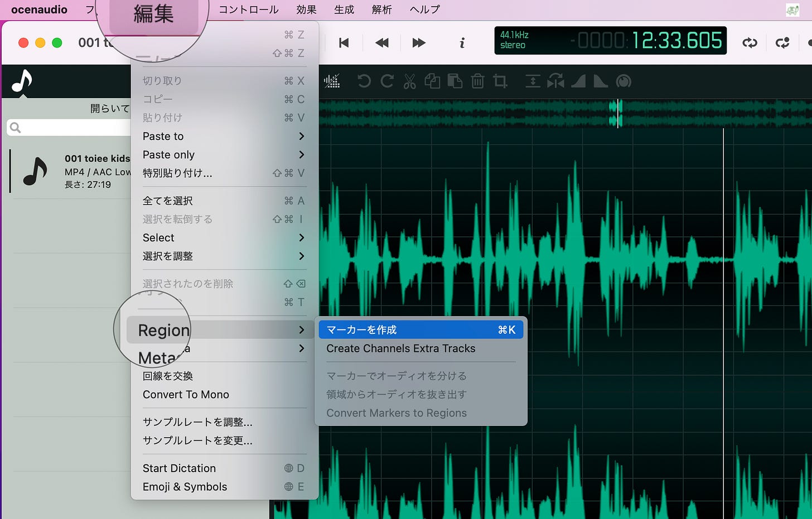Click the menu bar status icon at the right end
Image resolution: width=812 pixels, height=519 pixels.
tap(792, 9)
